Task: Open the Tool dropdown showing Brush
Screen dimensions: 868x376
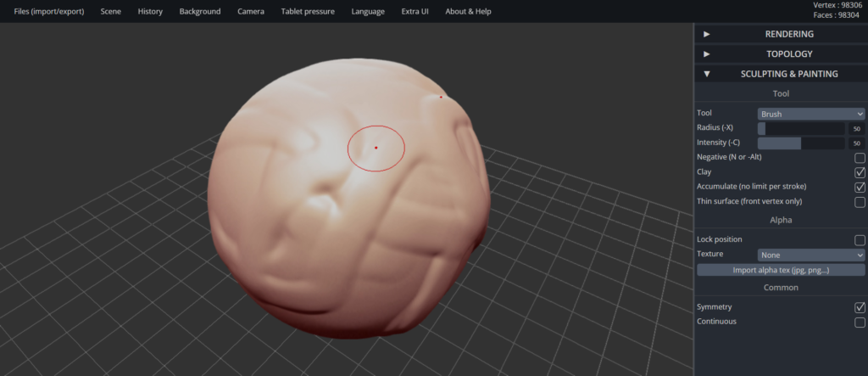Action: click(810, 114)
